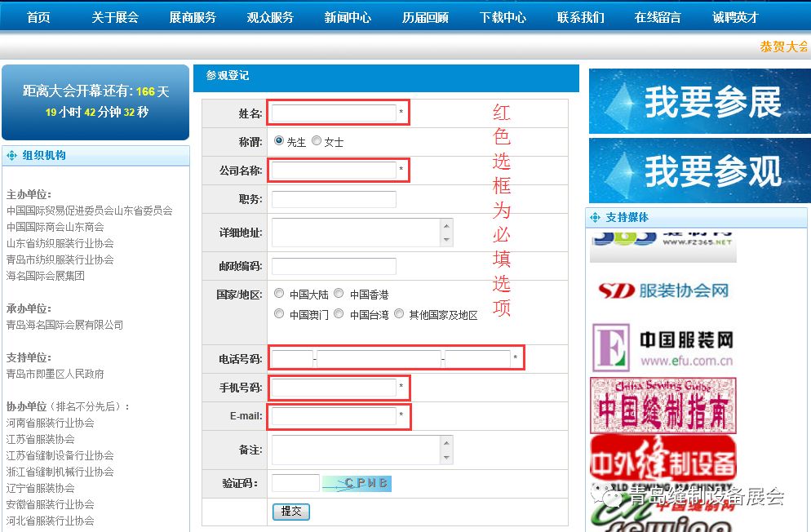This screenshot has height=532, width=811.
Task: Open the 中外缝制设备 media logo
Action: (x=663, y=459)
